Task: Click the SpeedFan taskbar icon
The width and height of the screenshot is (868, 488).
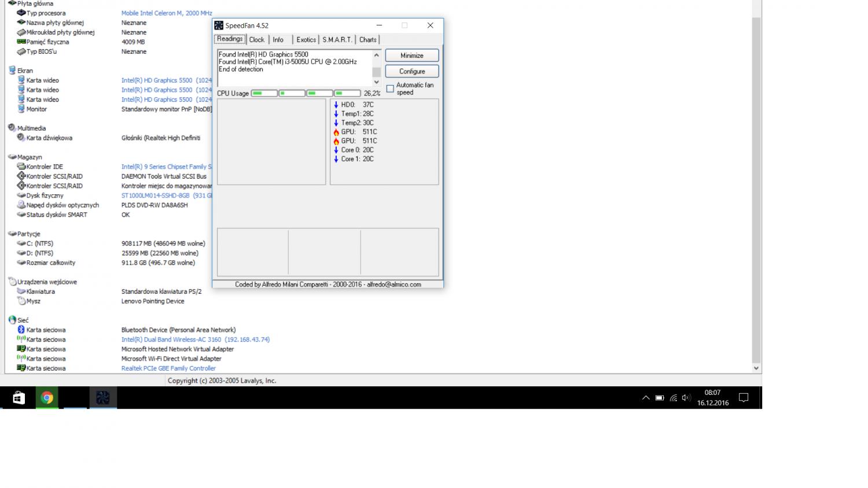Action: 103,398
